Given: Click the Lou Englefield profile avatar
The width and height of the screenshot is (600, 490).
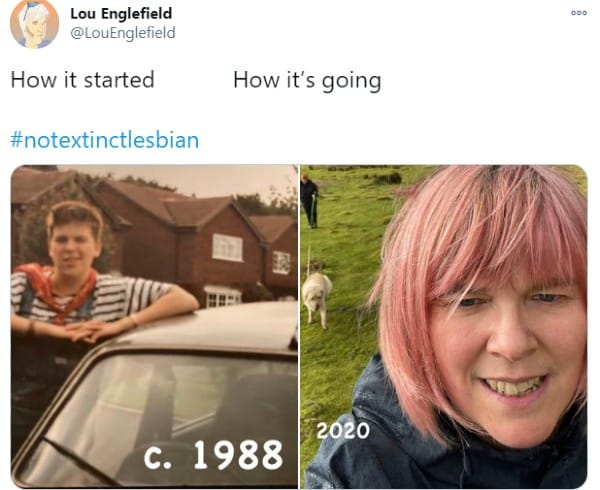Looking at the screenshot, I should pos(34,24).
